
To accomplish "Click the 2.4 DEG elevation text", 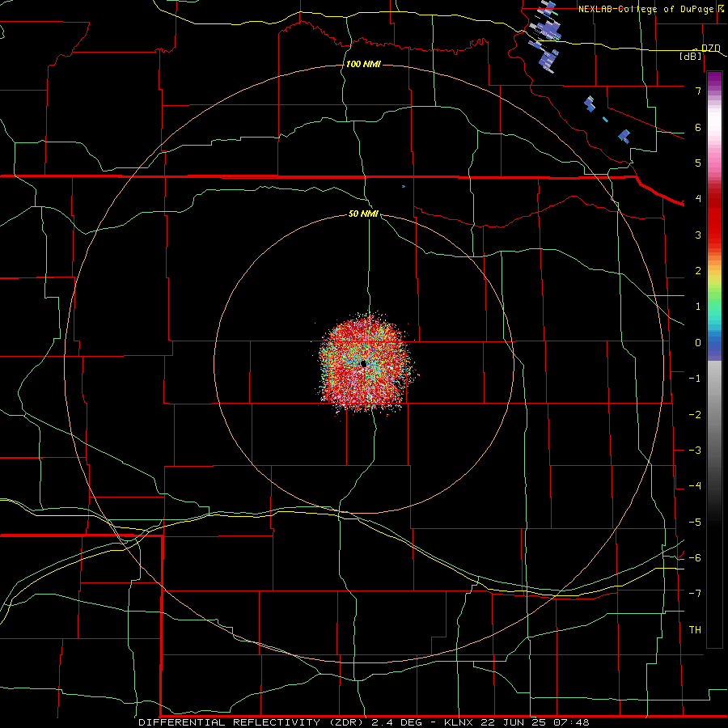I will click(x=396, y=722).
